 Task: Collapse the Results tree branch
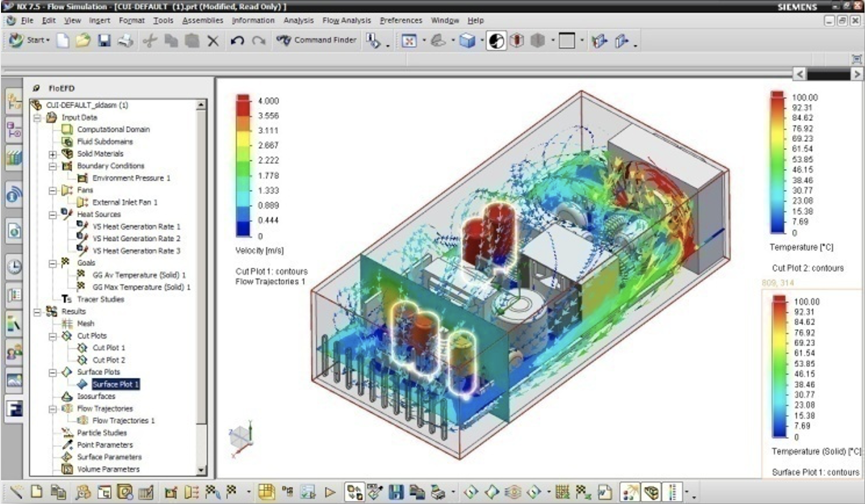tap(36, 312)
